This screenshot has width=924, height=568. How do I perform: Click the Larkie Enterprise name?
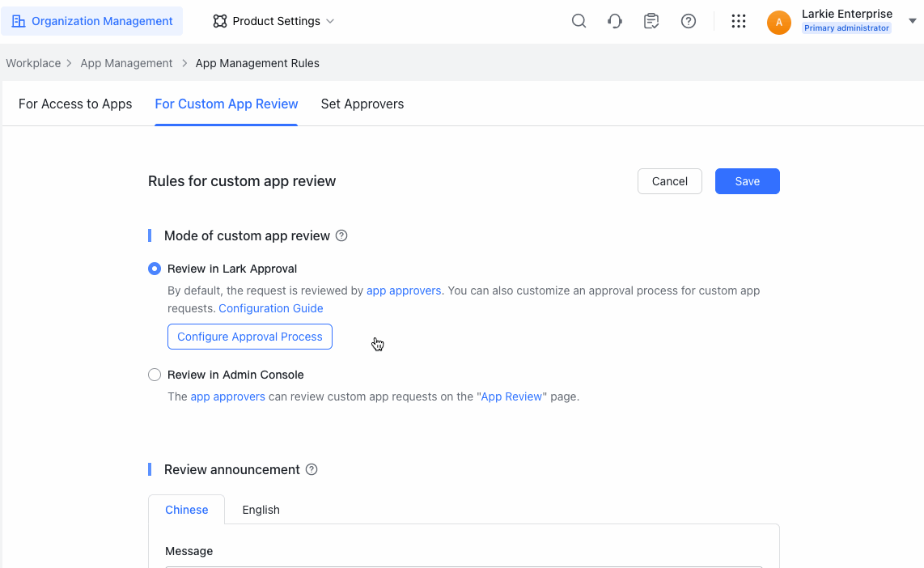847,14
